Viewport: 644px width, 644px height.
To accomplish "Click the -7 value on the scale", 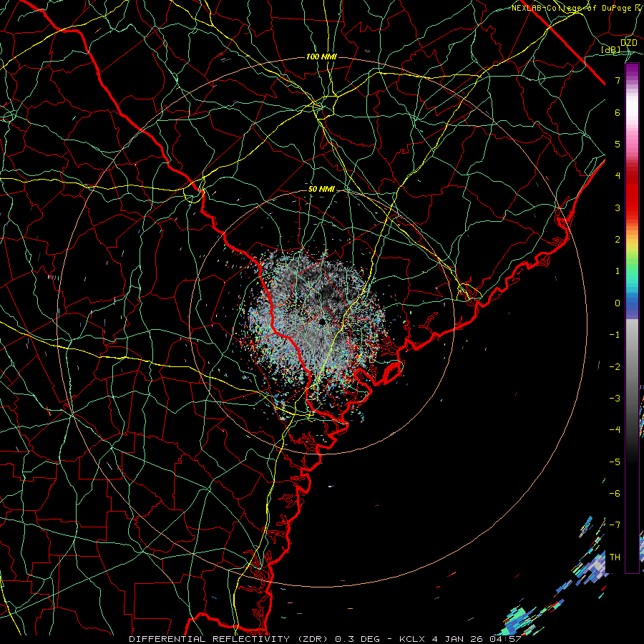I will coord(615,525).
